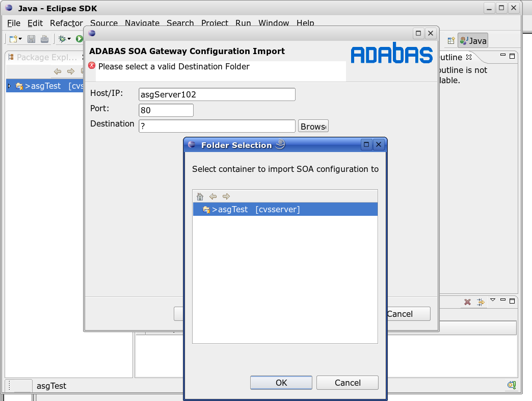Image resolution: width=532 pixels, height=401 pixels.
Task: Open the Help menu
Action: tap(305, 22)
